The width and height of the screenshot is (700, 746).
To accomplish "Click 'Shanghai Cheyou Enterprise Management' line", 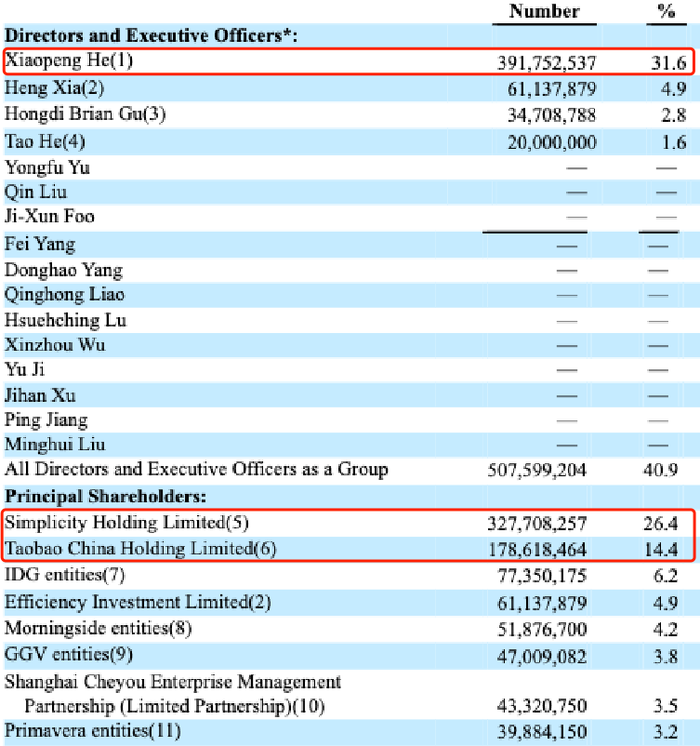I will (173, 682).
